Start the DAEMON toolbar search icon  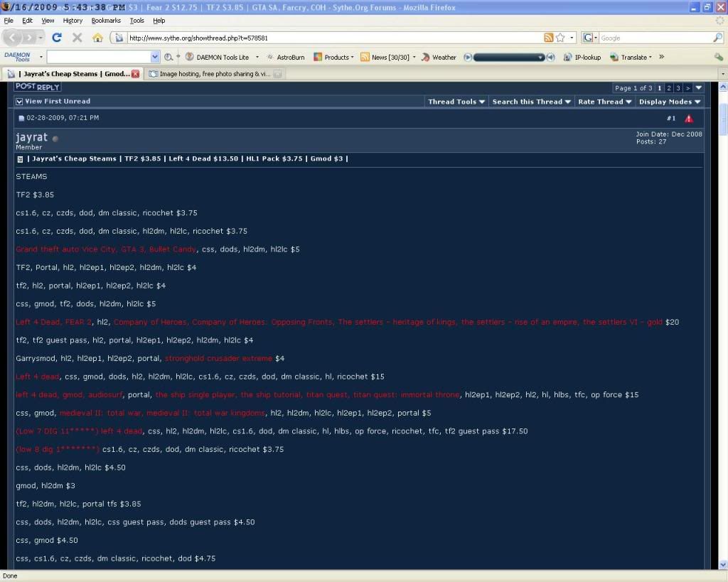pyautogui.click(x=168, y=57)
